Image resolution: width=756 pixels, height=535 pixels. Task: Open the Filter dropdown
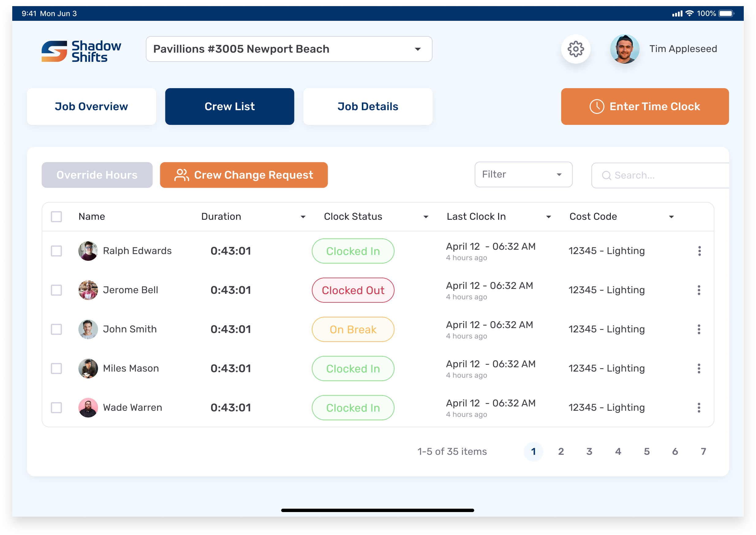(x=523, y=174)
